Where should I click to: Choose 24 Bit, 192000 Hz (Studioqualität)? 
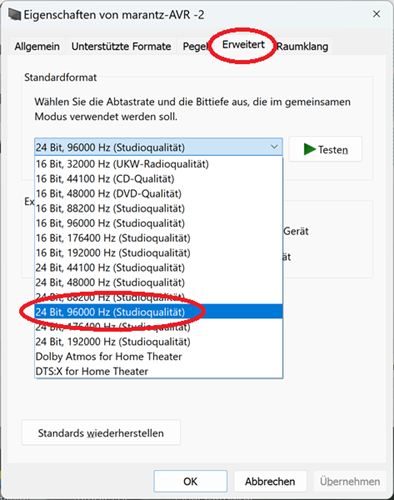[159, 341]
